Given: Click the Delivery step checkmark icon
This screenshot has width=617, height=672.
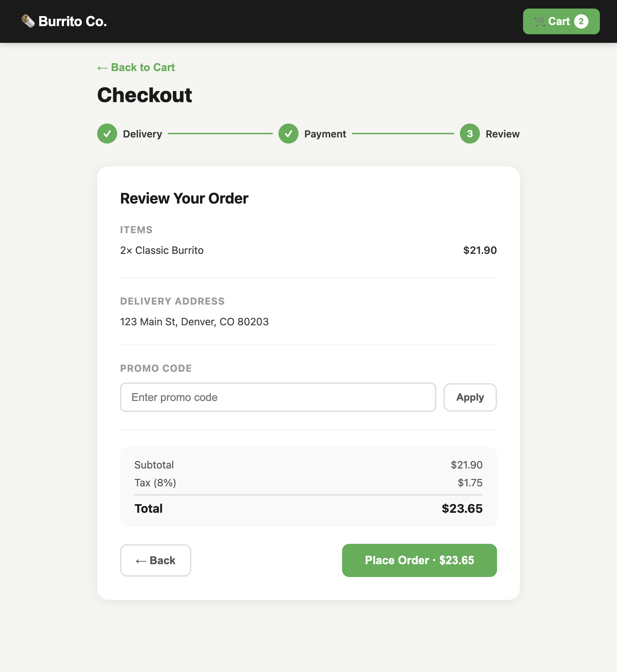Looking at the screenshot, I should point(107,134).
